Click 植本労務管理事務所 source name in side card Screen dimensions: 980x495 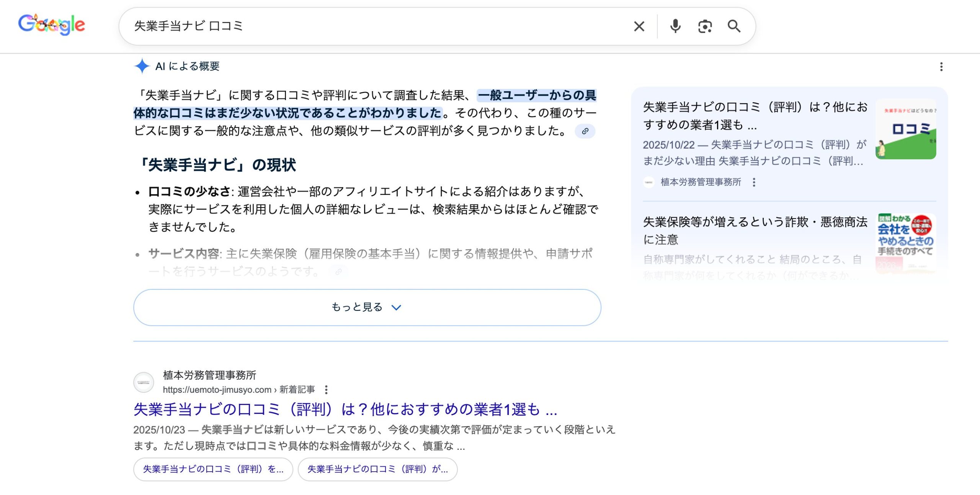pos(701,182)
